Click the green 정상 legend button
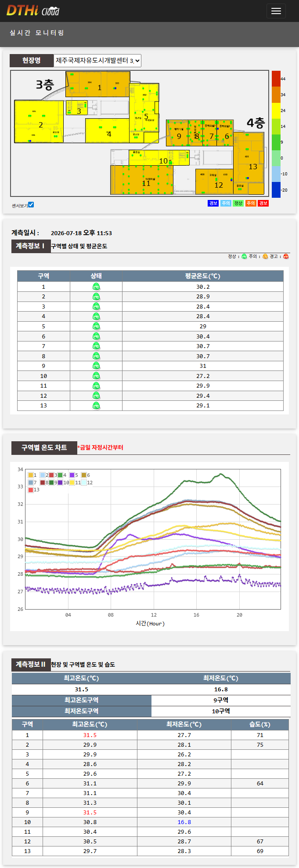The height and width of the screenshot is (868, 299). [238, 203]
